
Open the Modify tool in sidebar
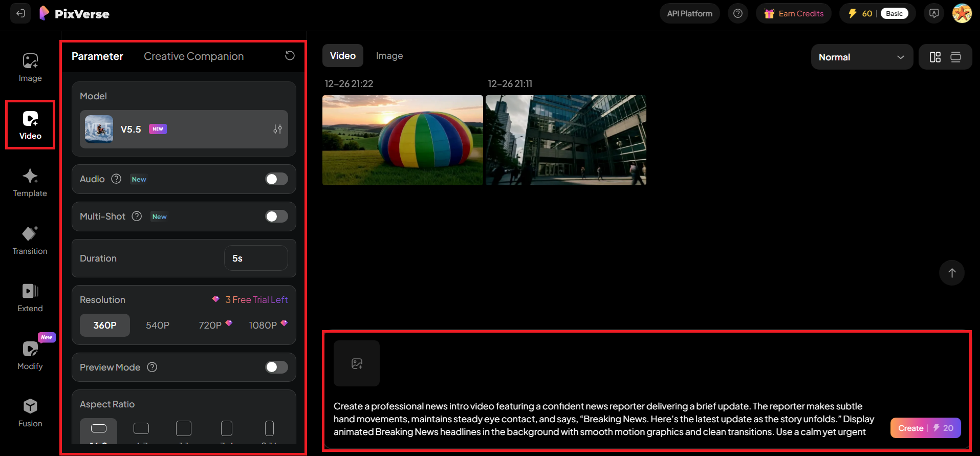[x=30, y=356]
